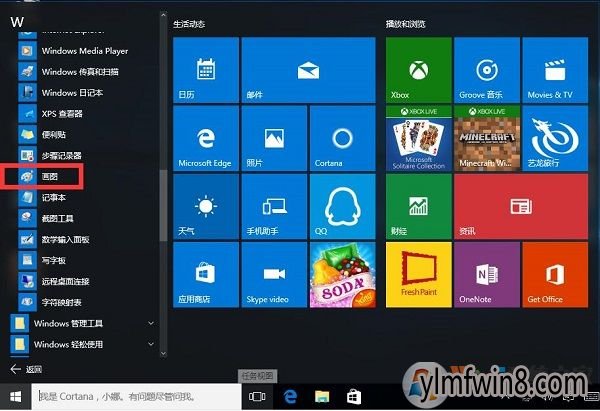
Task: Launch the Fresh Paint tile
Action: 419,275
